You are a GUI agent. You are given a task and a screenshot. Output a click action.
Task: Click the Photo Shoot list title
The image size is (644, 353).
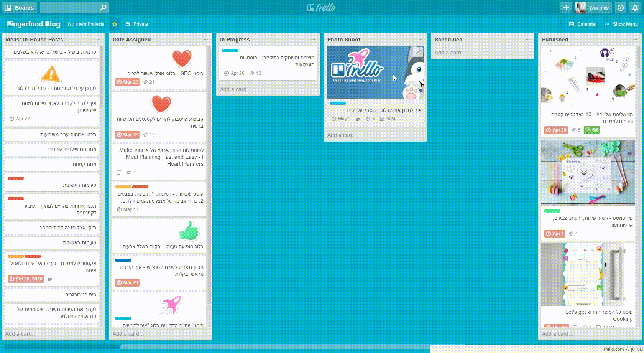point(344,40)
